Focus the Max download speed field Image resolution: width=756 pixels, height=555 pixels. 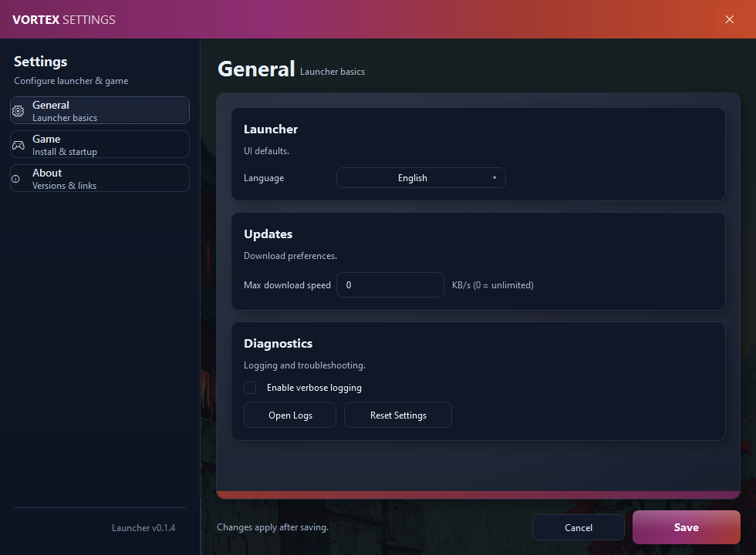[x=390, y=284]
